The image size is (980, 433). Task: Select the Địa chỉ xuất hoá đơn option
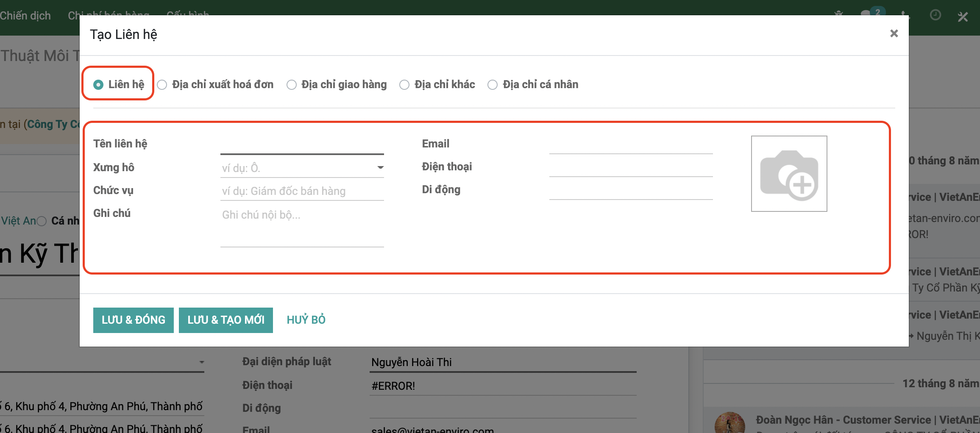pyautogui.click(x=162, y=85)
